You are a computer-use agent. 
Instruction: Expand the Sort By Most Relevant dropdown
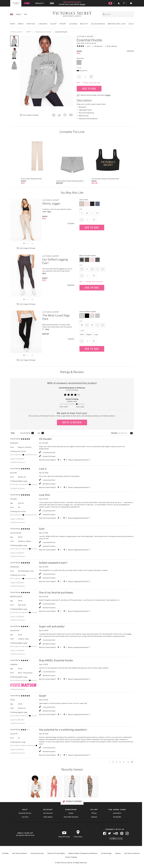[x=131, y=433]
